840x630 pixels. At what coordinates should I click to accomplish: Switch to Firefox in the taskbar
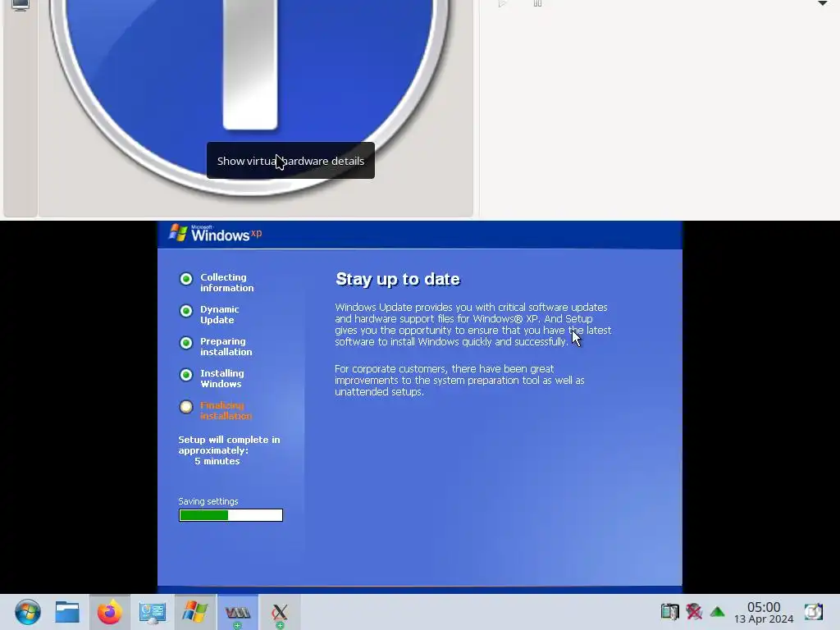pyautogui.click(x=109, y=612)
